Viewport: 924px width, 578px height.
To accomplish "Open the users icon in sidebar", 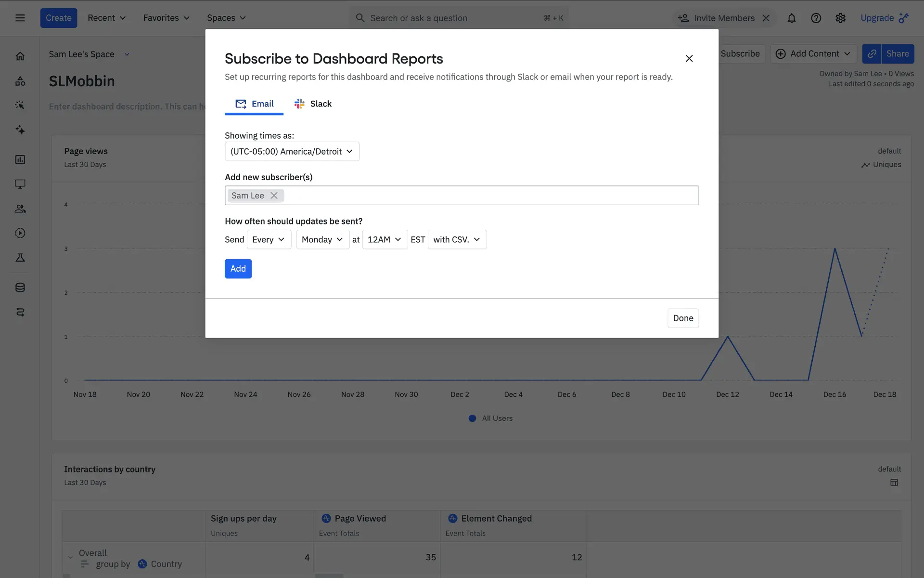I will pos(20,209).
